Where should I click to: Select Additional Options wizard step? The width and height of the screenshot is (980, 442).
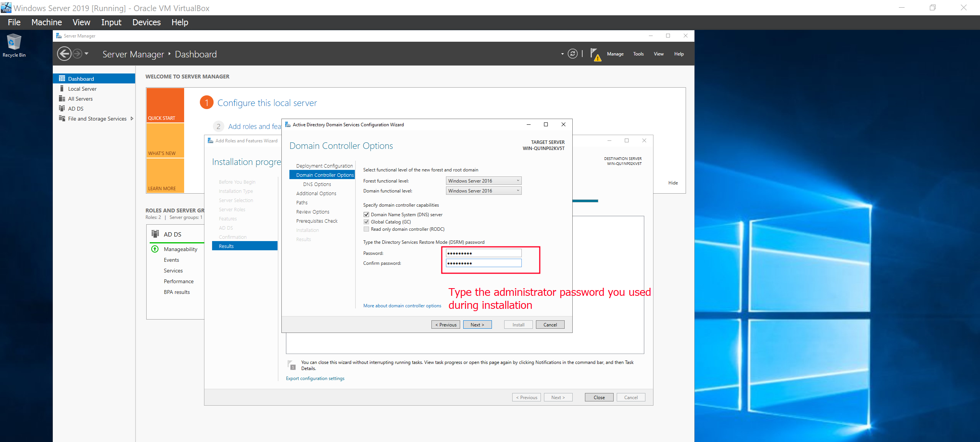[x=316, y=193]
